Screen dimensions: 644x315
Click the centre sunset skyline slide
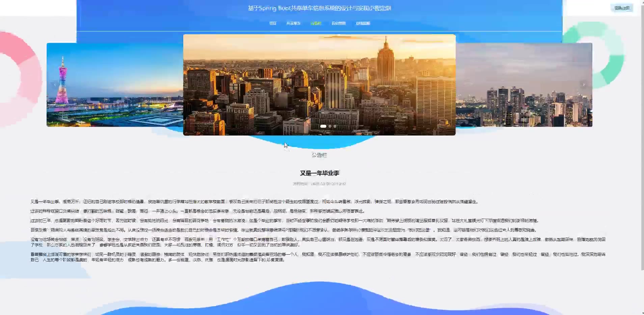pos(319,85)
